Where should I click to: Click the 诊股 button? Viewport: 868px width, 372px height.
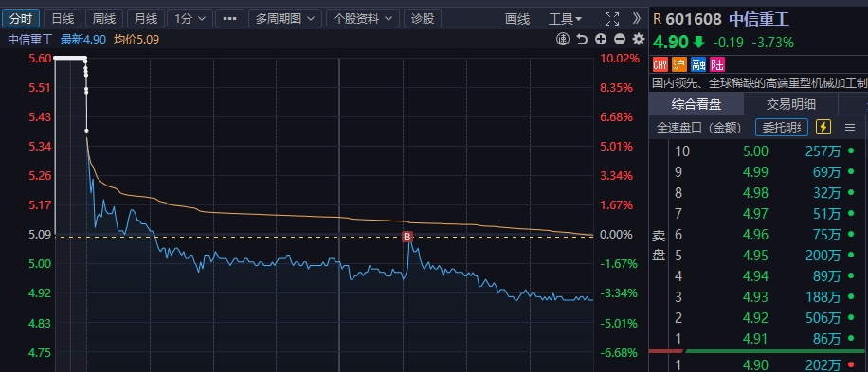tap(423, 19)
